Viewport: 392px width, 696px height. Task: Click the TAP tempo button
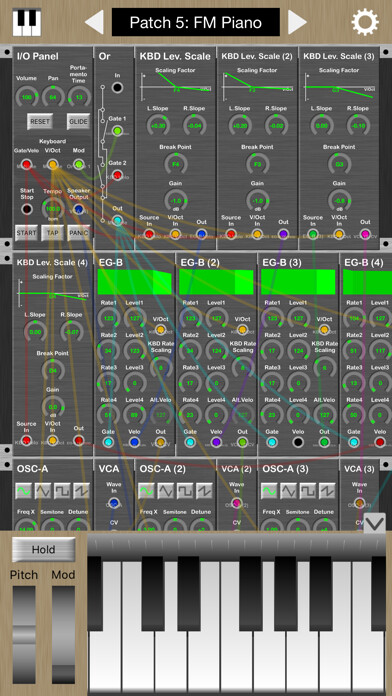coord(52,233)
